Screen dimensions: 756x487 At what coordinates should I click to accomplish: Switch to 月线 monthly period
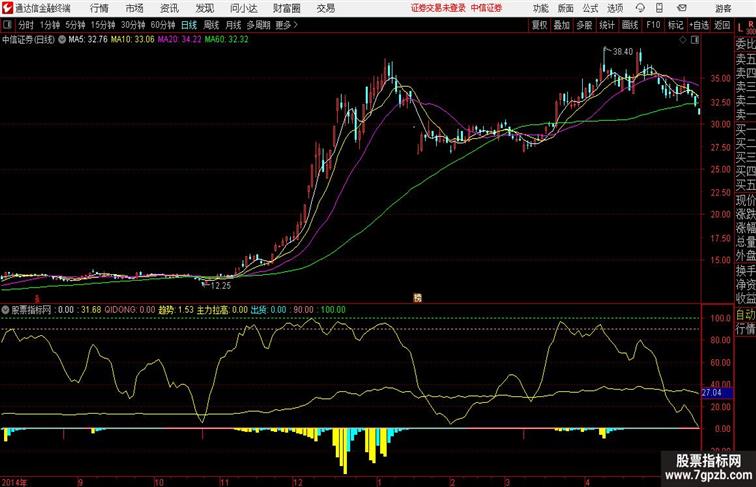tap(233, 25)
